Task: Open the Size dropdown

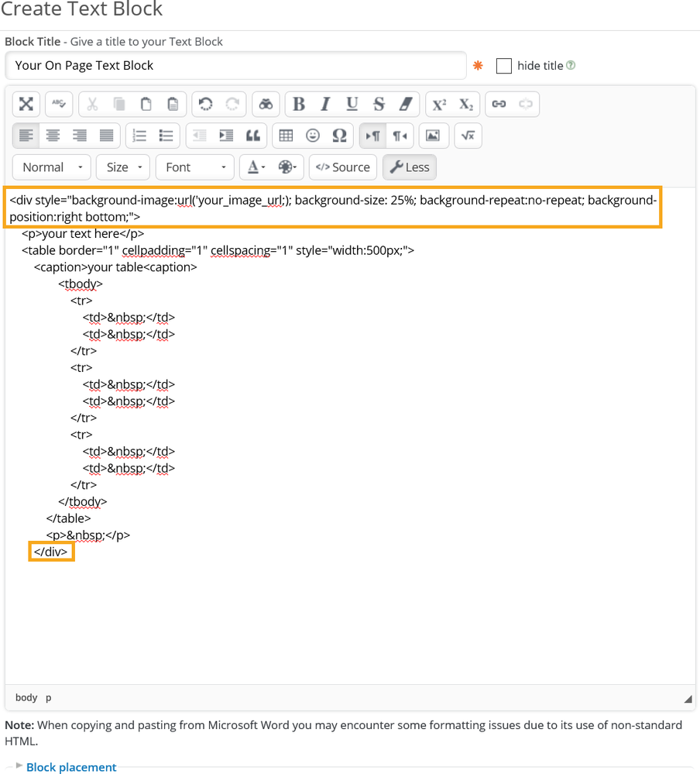Action: point(124,167)
